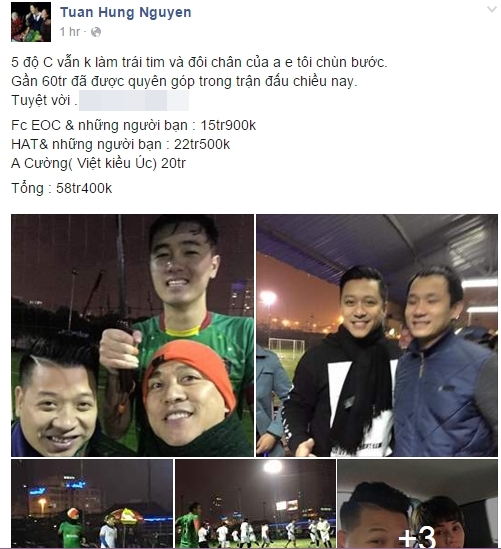501x549 pixels.
Task: Click the public globe privacy icon
Action: [x=96, y=32]
